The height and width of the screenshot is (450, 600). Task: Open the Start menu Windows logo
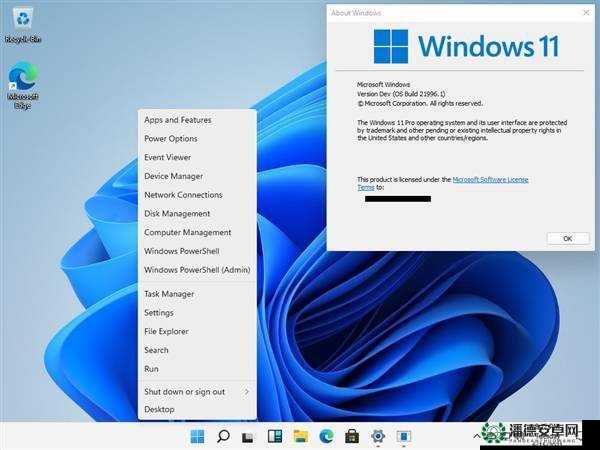pos(197,436)
